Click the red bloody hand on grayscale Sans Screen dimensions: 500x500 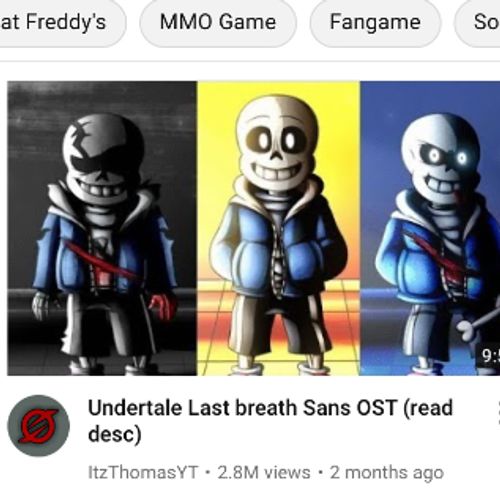click(x=162, y=307)
